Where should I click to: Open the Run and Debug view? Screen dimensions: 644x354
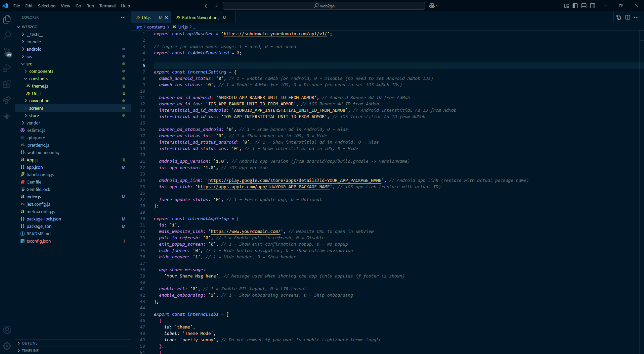pyautogui.click(x=7, y=68)
